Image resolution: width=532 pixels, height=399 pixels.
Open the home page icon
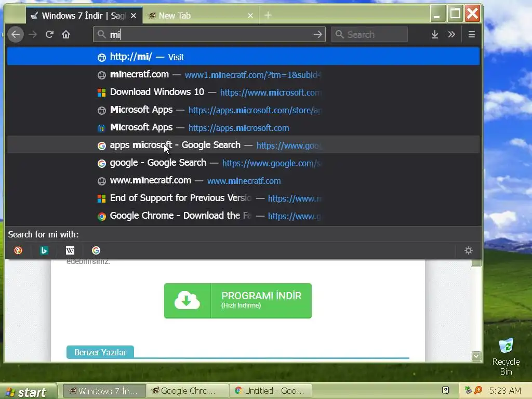pos(66,34)
